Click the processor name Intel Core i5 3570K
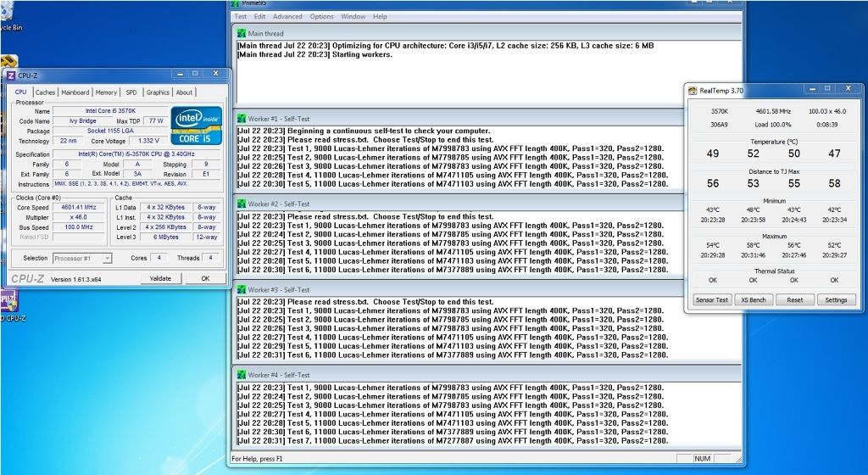Image resolution: width=868 pixels, height=475 pixels. tap(110, 111)
